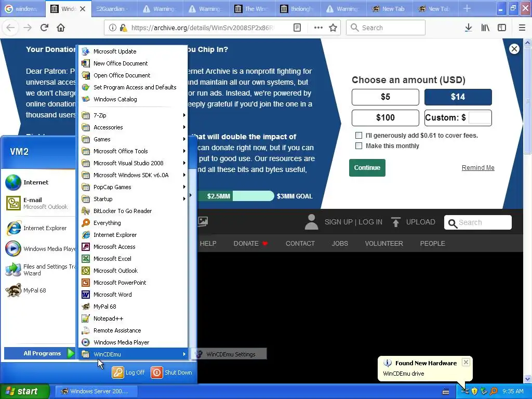Expand PopCap Games submenu
Viewport: 532px width, 399px height.
point(133,187)
